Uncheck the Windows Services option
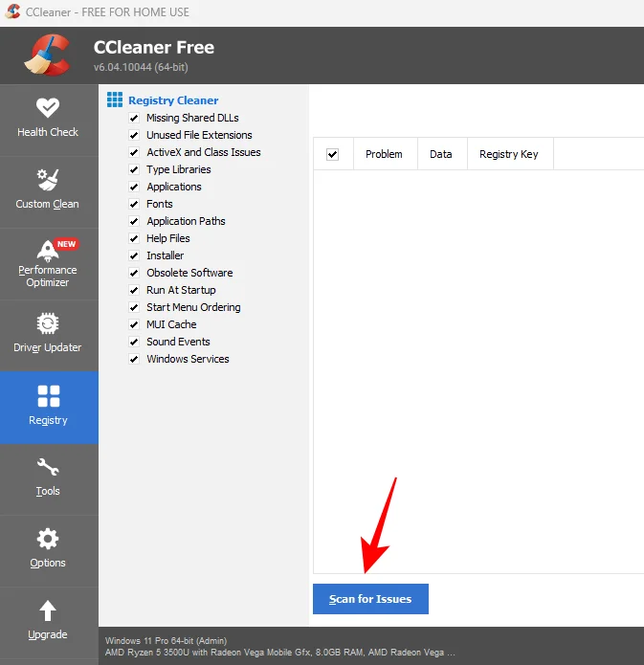This screenshot has height=665, width=644. tap(134, 359)
